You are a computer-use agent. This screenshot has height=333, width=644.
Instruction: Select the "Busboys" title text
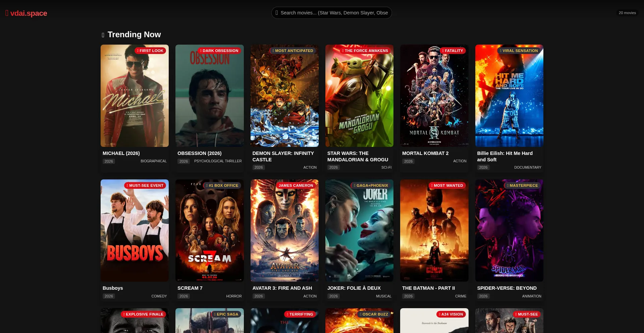113,288
